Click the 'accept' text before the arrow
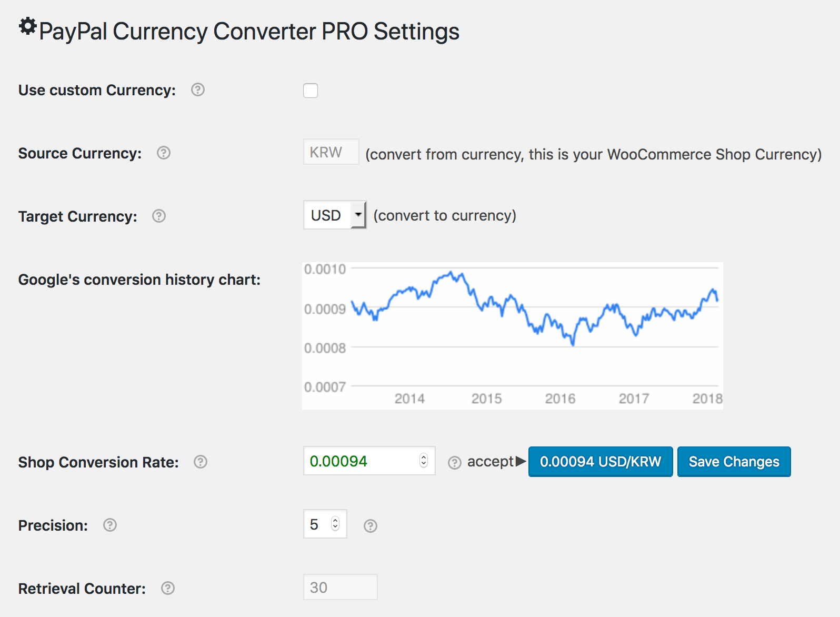The width and height of the screenshot is (840, 617). (490, 462)
